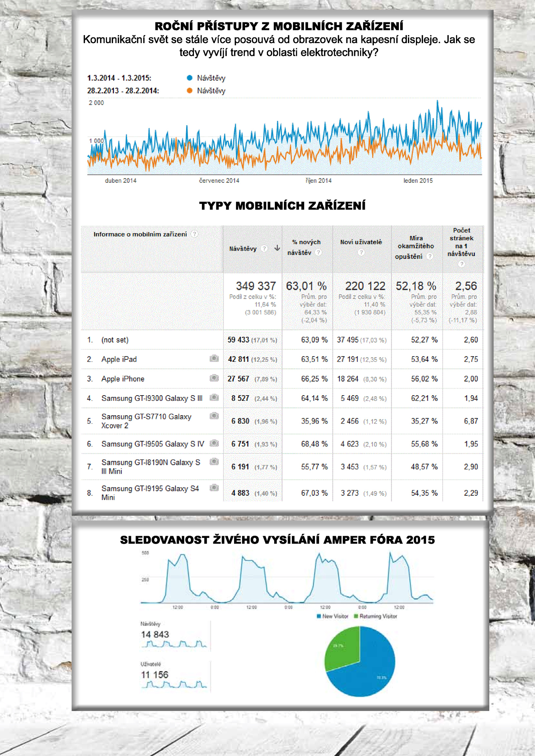535x756 pixels.
Task: Select 'Samsung GT-S7710 Galaxy Xcover 2' name
Action: (x=146, y=421)
